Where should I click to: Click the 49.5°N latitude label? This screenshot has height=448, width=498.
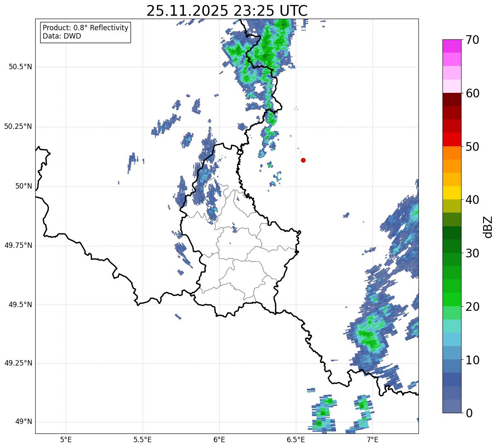point(20,305)
